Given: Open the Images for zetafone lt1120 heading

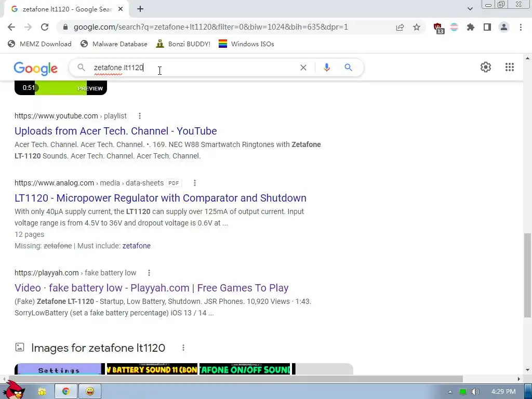Looking at the screenshot, I should [x=98, y=348].
